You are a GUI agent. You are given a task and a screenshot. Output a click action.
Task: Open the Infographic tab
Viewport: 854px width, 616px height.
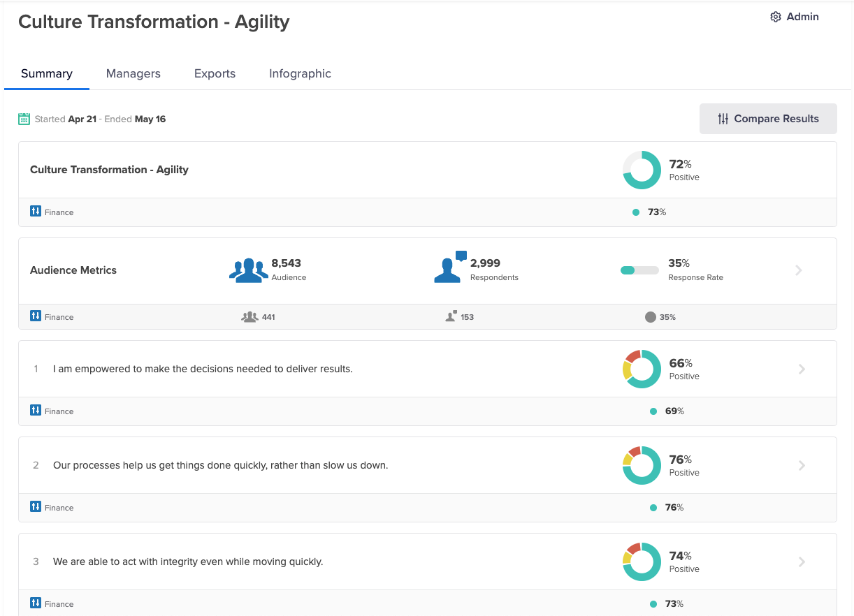pos(300,73)
